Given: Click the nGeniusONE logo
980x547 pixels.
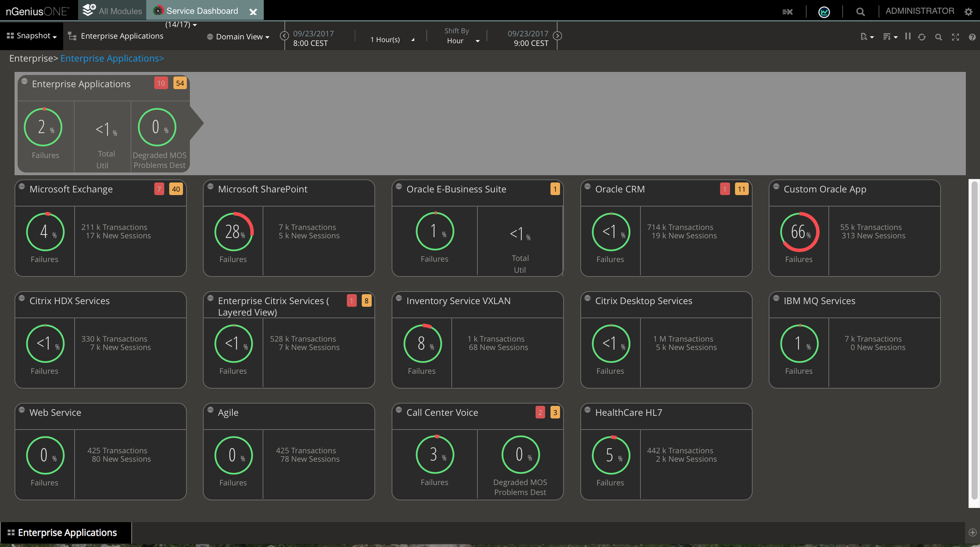Looking at the screenshot, I should tap(37, 11).
